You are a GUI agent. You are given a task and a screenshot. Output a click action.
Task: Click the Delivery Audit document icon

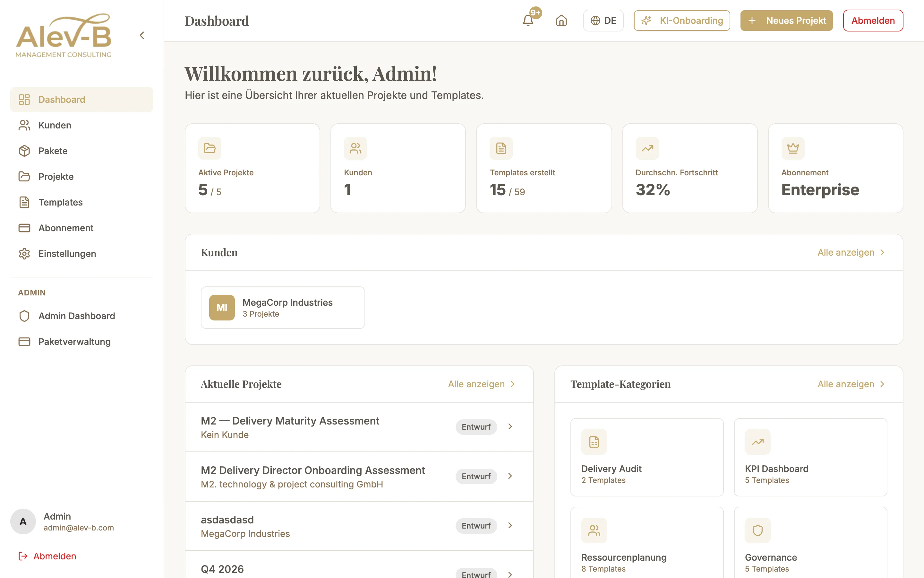click(x=594, y=442)
